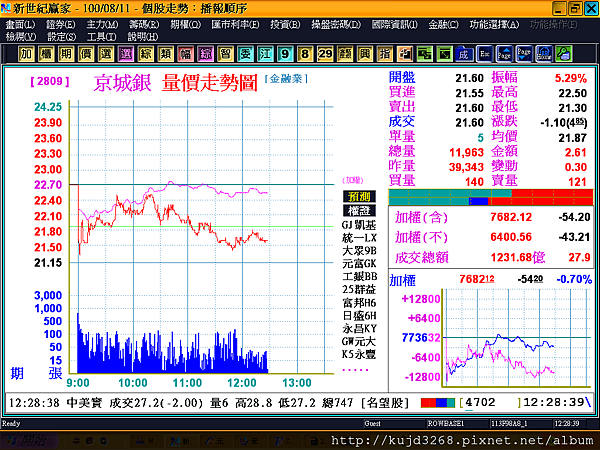Select warrant GW元大 in the list

coord(359,341)
